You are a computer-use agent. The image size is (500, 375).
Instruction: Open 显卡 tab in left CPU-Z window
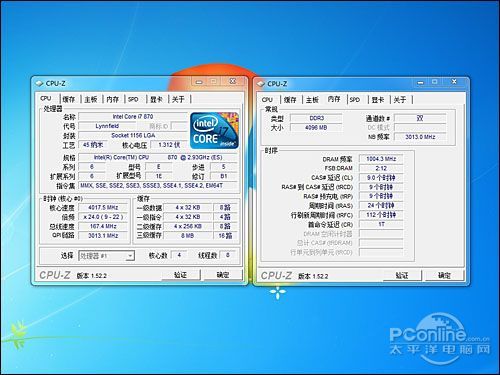pos(156,99)
